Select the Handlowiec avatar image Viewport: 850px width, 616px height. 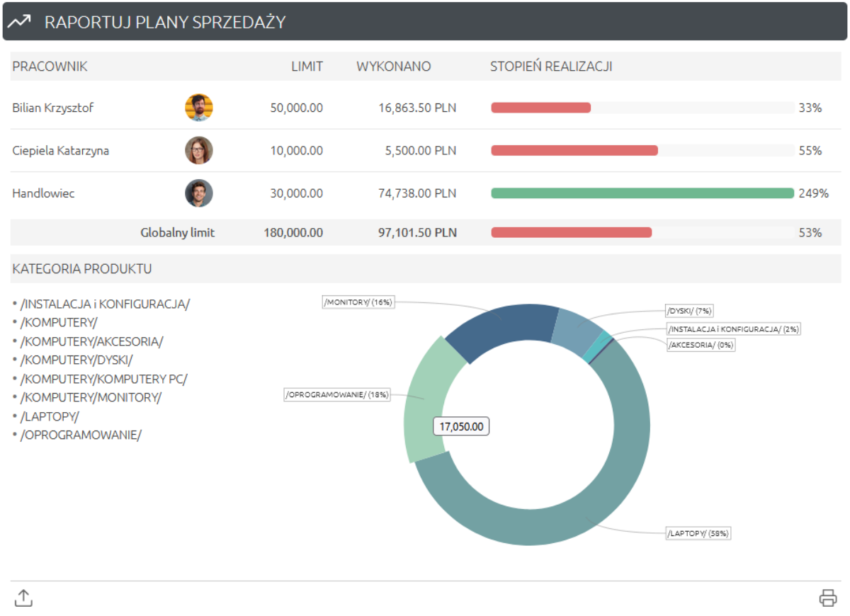pos(199,193)
